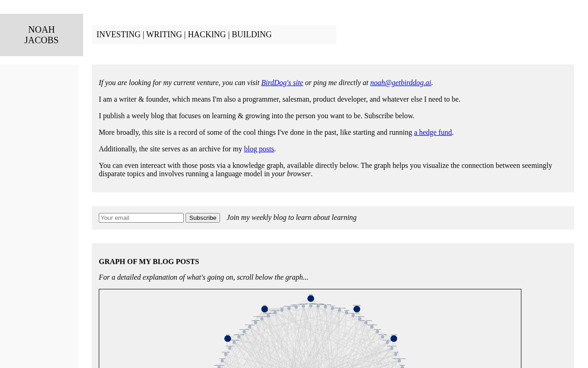Click the GRAPH OF MY BLOG POSTS heading
This screenshot has height=368, width=588.
tap(149, 262)
